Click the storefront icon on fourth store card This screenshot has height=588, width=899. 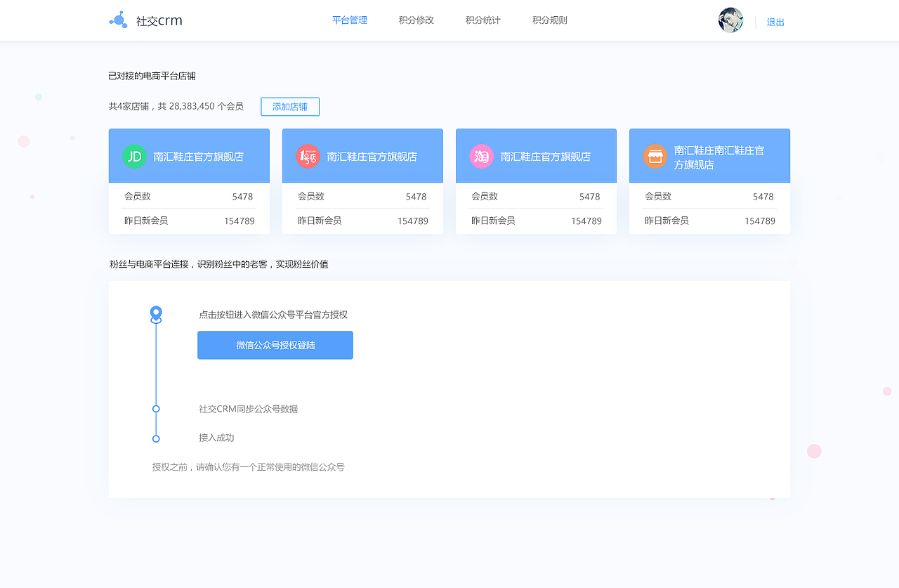(x=655, y=156)
